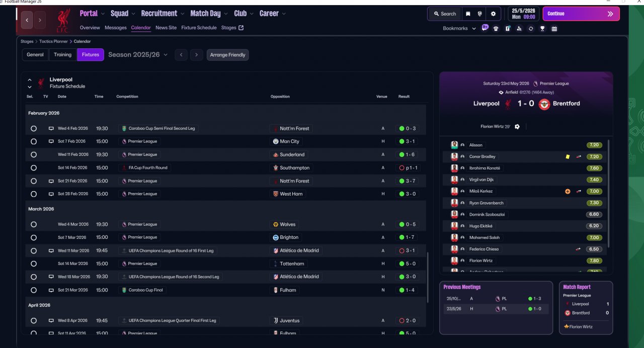
Task: Open the Fixture Schedule sub-menu item
Action: (x=199, y=28)
